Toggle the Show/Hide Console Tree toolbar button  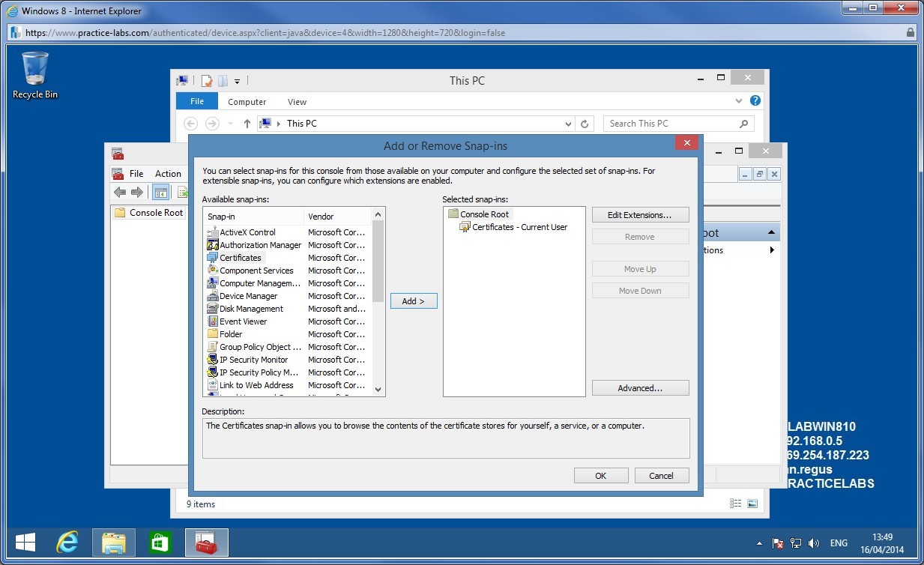coord(160,192)
